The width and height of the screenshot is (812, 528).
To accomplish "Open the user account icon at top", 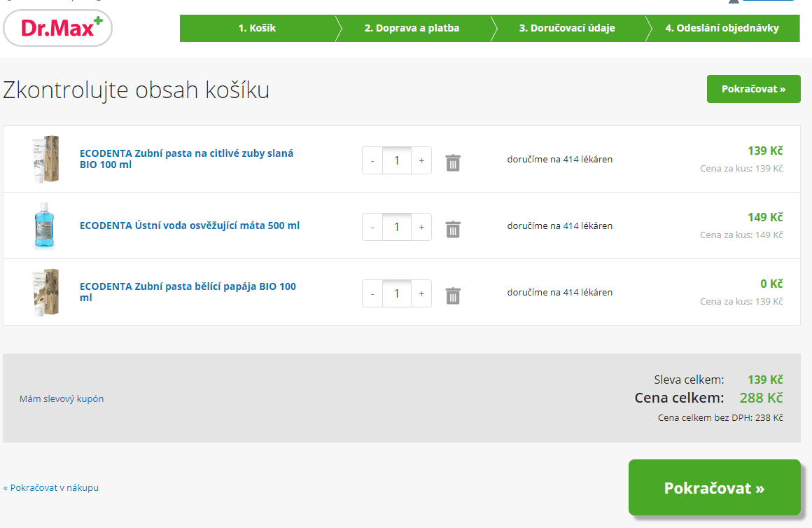I will (732, 2).
